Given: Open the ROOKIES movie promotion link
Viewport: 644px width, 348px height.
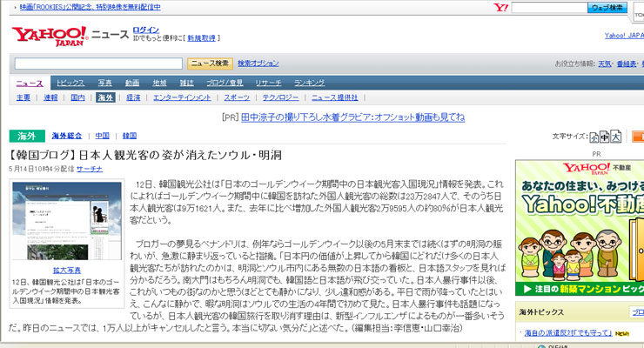Looking at the screenshot, I should click(90, 7).
